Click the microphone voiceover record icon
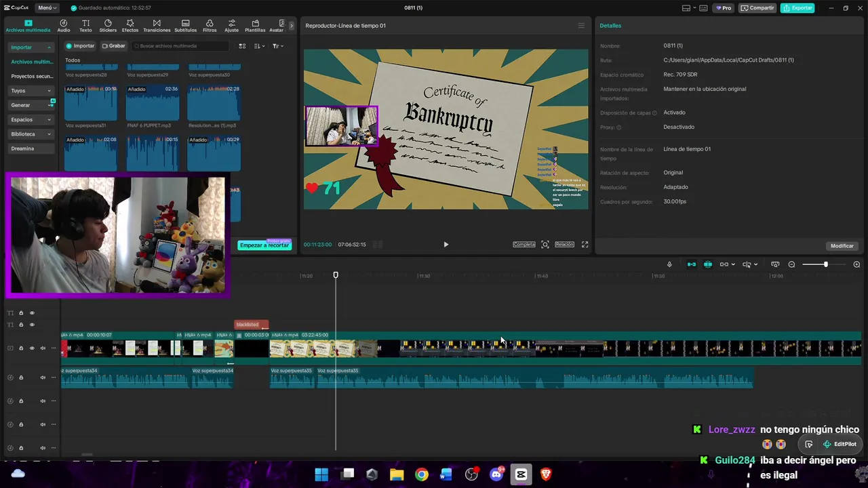Screen dimensions: 868x488 click(x=669, y=264)
